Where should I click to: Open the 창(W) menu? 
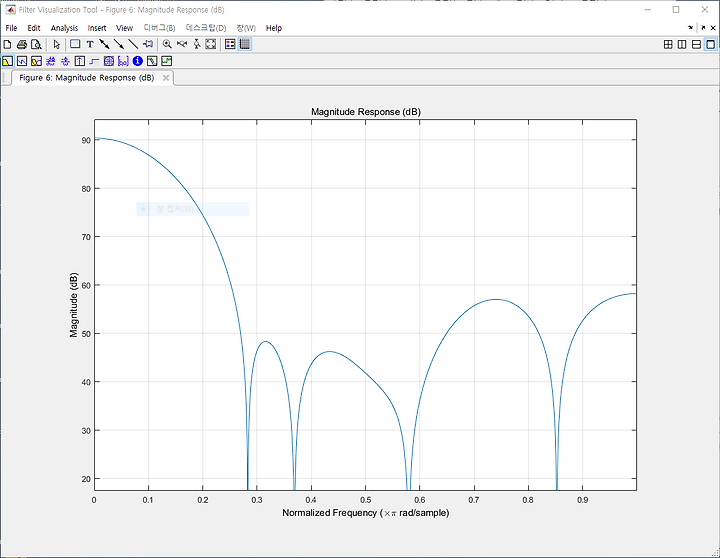pyautogui.click(x=246, y=28)
